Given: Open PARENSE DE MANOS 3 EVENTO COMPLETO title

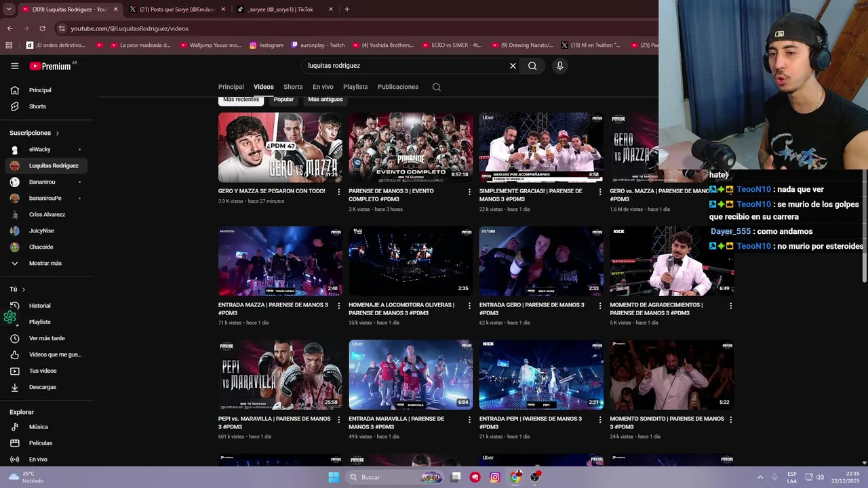Looking at the screenshot, I should 391,195.
